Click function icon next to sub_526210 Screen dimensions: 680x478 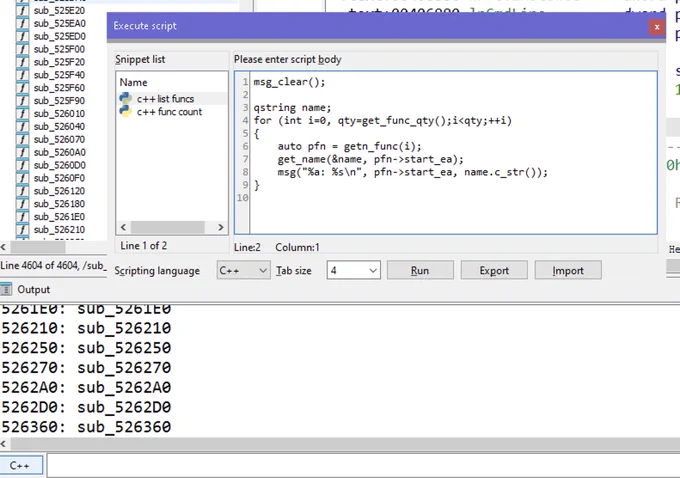22,229
